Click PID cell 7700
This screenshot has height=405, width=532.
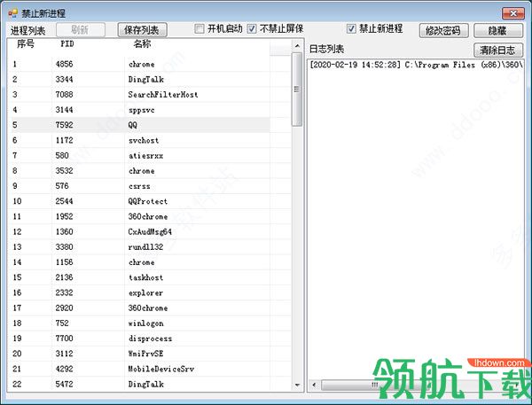64,339
